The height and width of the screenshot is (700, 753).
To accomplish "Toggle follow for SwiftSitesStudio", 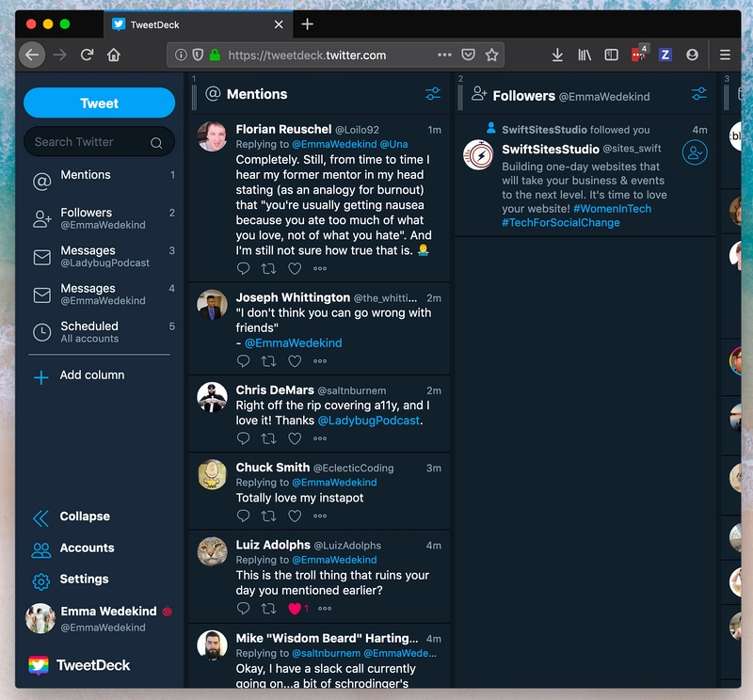I will click(x=695, y=152).
